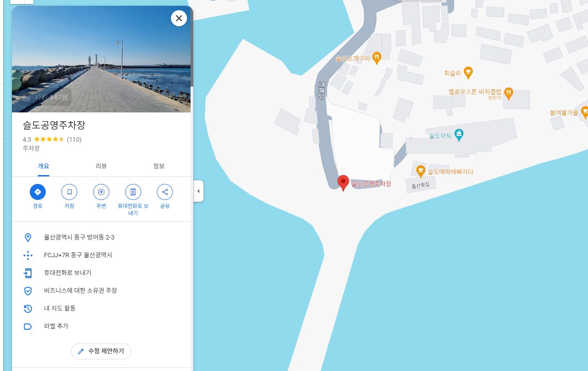Open the (110) reviews count

(x=74, y=140)
